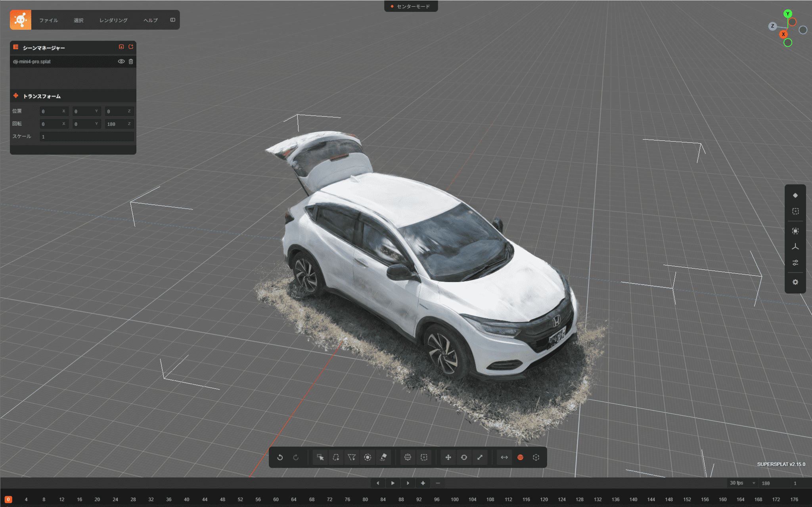
Task: Activate the sphere selection tool
Action: (x=408, y=457)
